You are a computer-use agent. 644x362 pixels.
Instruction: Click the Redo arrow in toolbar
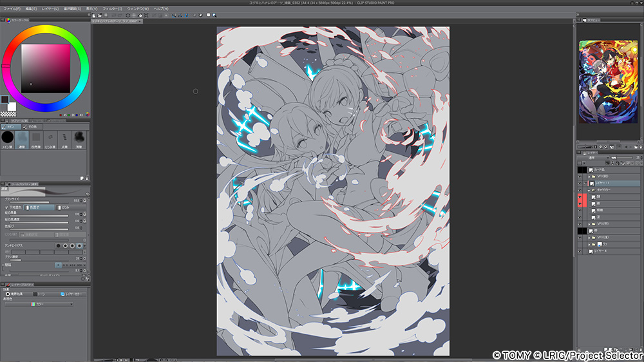(x=120, y=15)
